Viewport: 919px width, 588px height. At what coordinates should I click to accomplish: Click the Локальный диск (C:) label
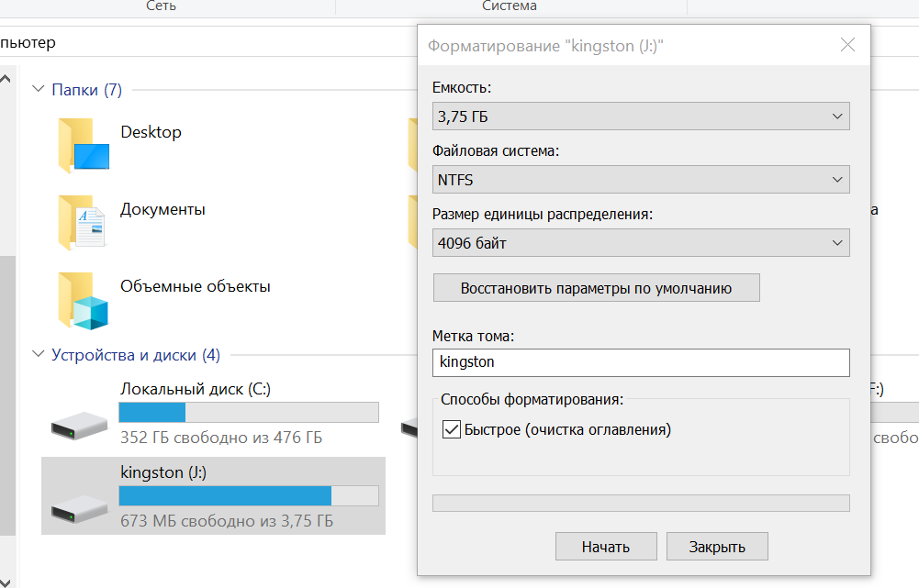pyautogui.click(x=196, y=389)
